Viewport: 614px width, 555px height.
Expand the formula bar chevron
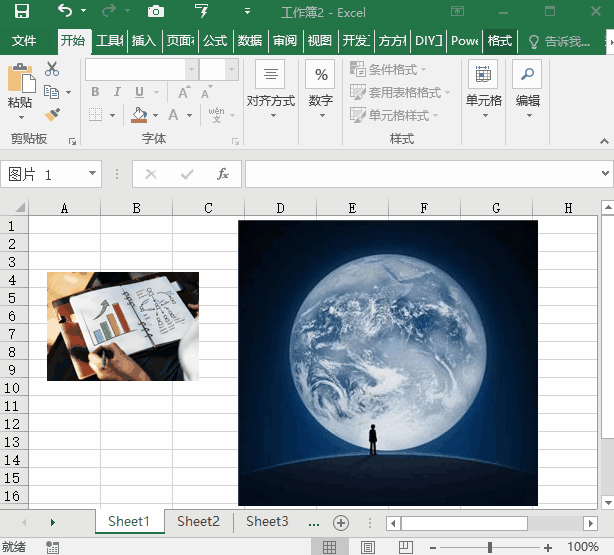[604, 174]
